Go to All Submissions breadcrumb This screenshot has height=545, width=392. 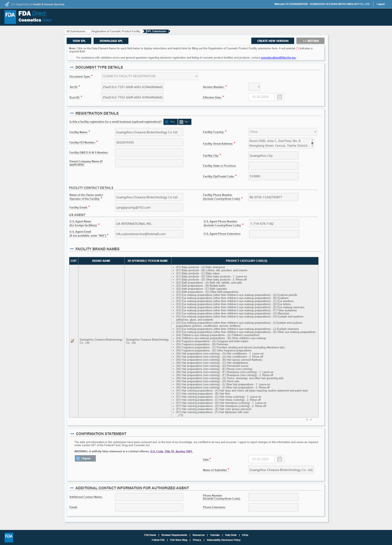pos(76,31)
